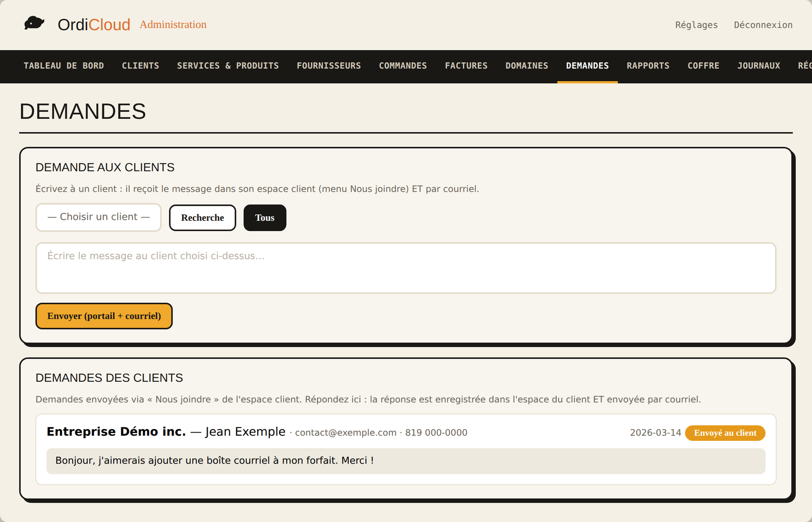Open Réglages link in header

point(696,25)
